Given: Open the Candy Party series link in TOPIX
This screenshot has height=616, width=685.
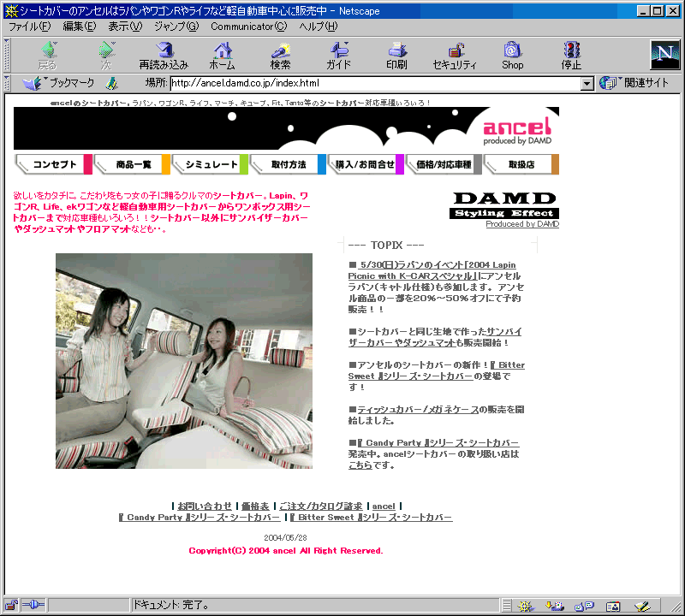Looking at the screenshot, I should pos(438,442).
